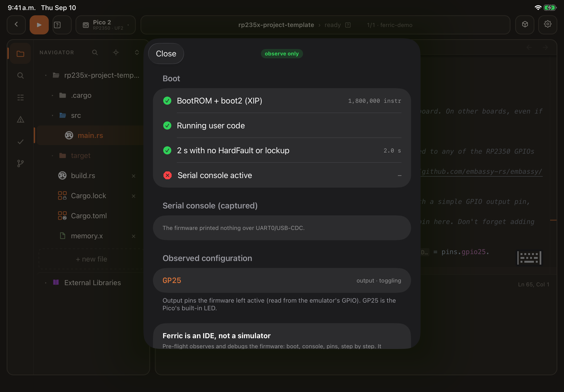The width and height of the screenshot is (564, 392).
Task: Select main.rs in the navigator
Action: (90, 135)
